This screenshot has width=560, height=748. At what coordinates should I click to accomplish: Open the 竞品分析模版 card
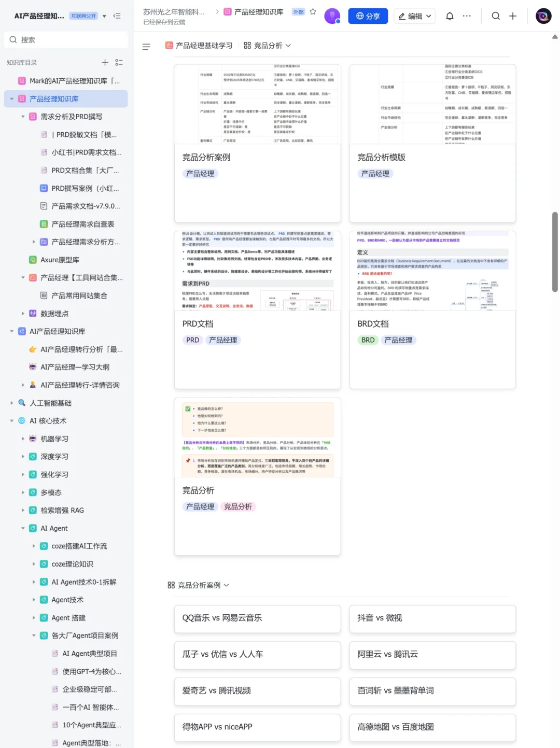pyautogui.click(x=432, y=143)
